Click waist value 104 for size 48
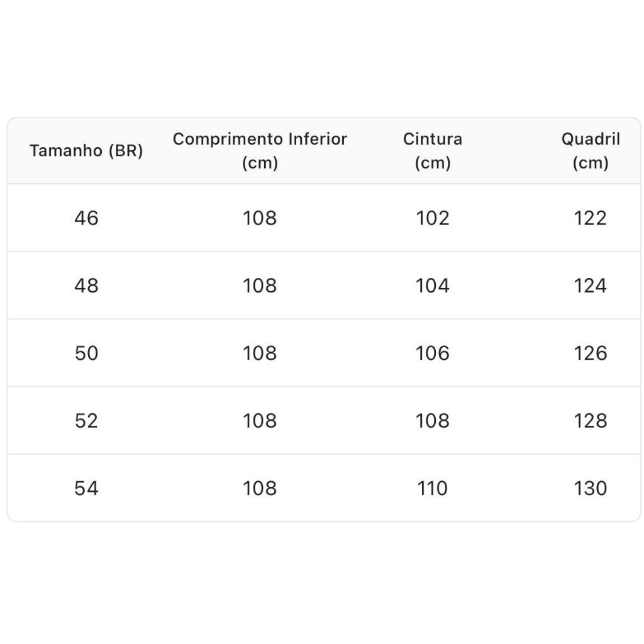Viewport: 644px width, 644px height. click(x=433, y=286)
